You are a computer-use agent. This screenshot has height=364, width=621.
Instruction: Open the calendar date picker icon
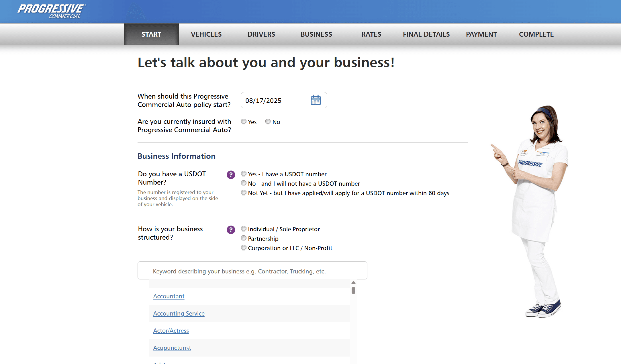pos(316,100)
